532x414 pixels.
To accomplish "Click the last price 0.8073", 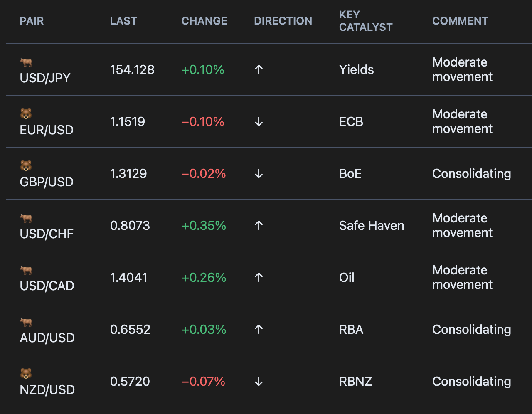I will [130, 225].
